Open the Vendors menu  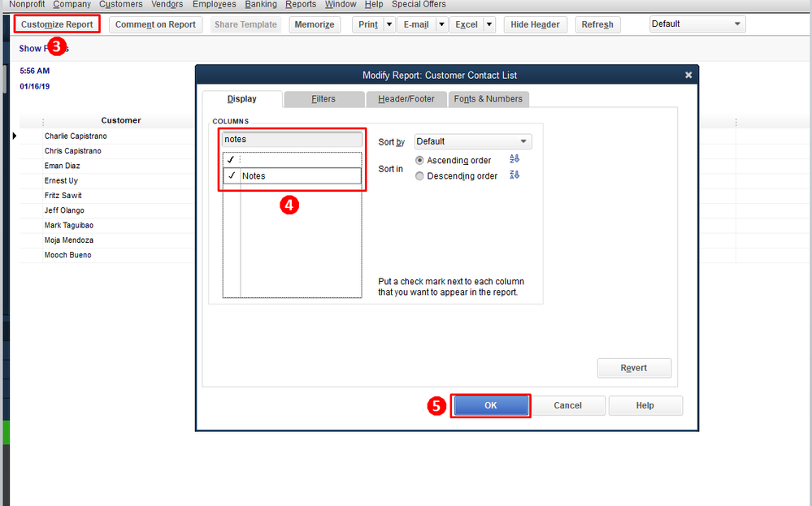click(x=167, y=4)
